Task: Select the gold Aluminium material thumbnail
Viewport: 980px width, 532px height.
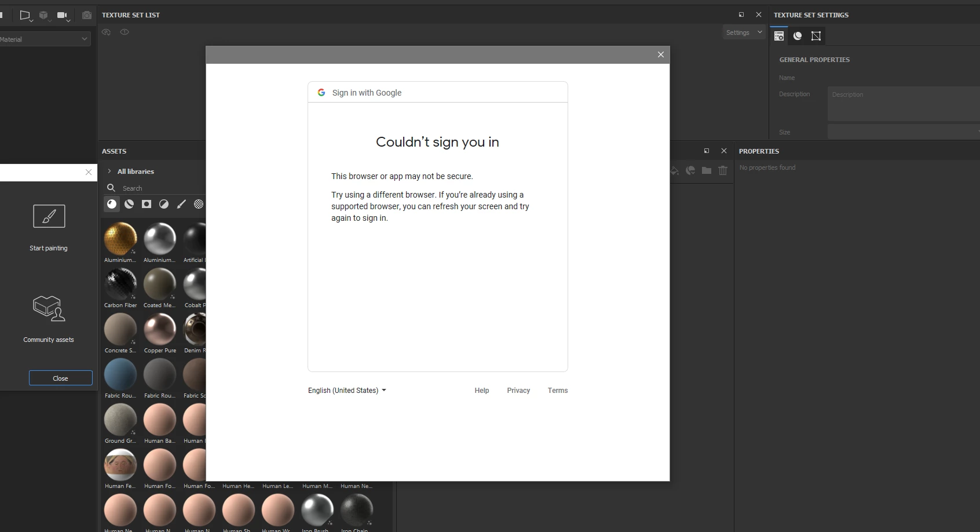Action: 120,239
